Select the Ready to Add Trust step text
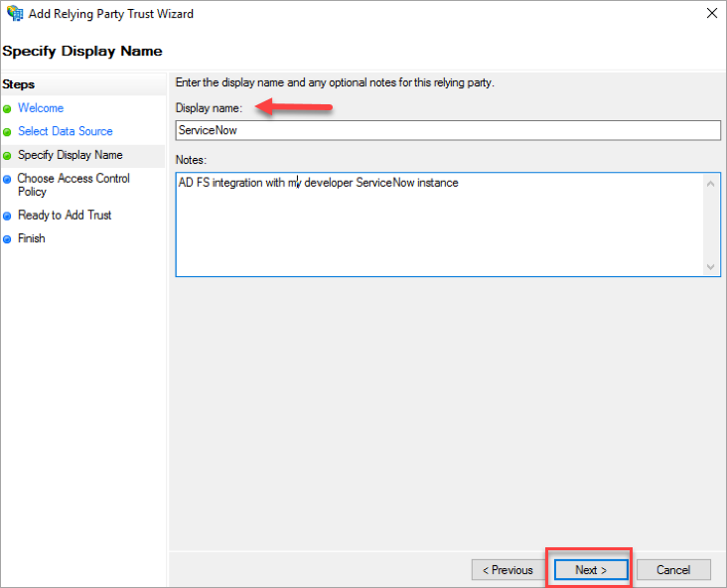The image size is (727, 588). pyautogui.click(x=65, y=215)
